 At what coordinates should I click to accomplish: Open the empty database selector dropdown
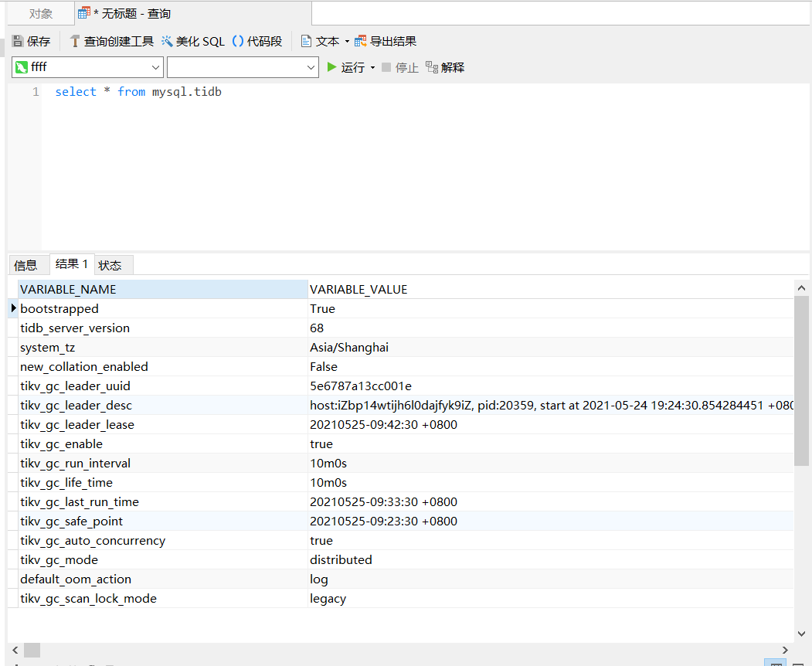click(311, 68)
